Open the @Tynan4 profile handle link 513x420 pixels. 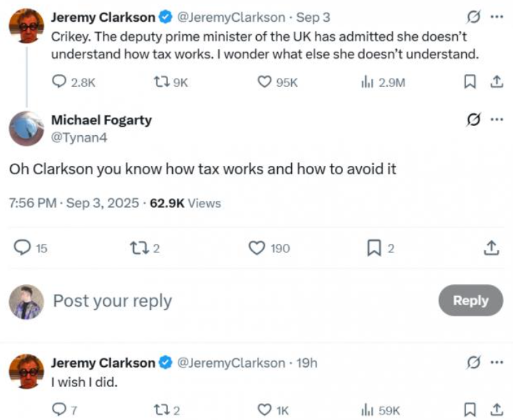tap(79, 138)
